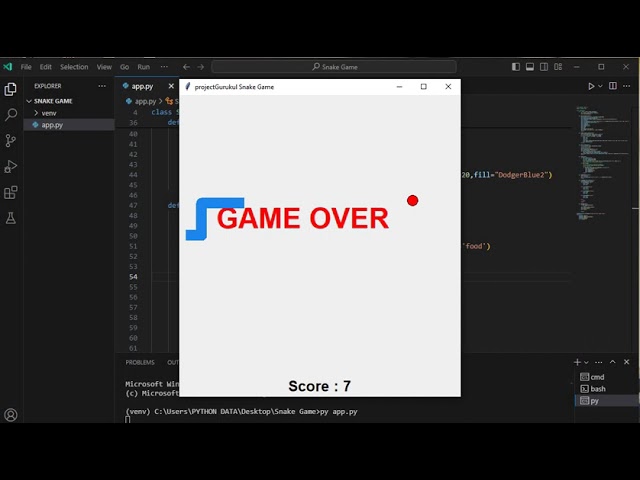
Task: Open the Run menu
Action: [143, 67]
